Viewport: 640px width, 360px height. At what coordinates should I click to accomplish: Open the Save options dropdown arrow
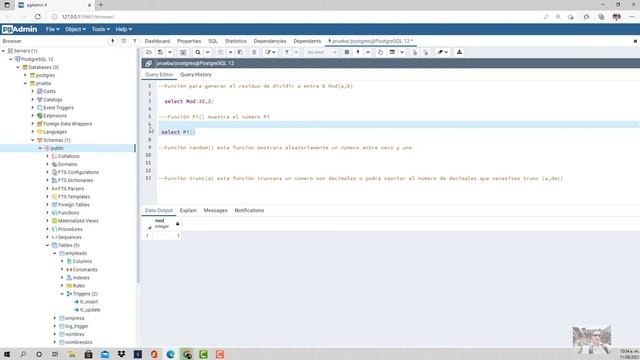[170, 52]
